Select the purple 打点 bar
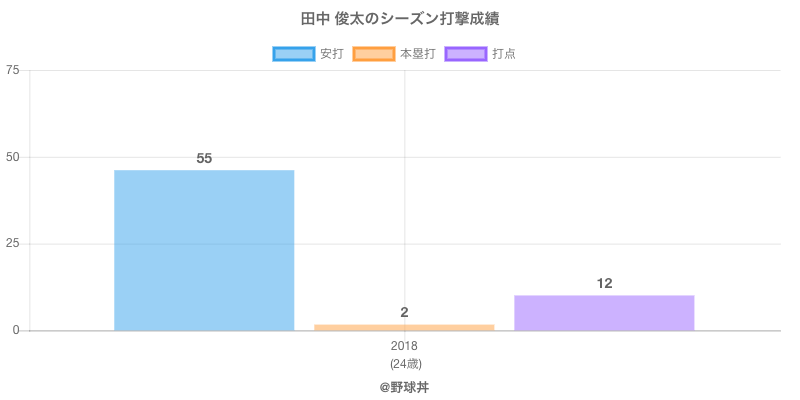The width and height of the screenshot is (800, 400). point(604,313)
